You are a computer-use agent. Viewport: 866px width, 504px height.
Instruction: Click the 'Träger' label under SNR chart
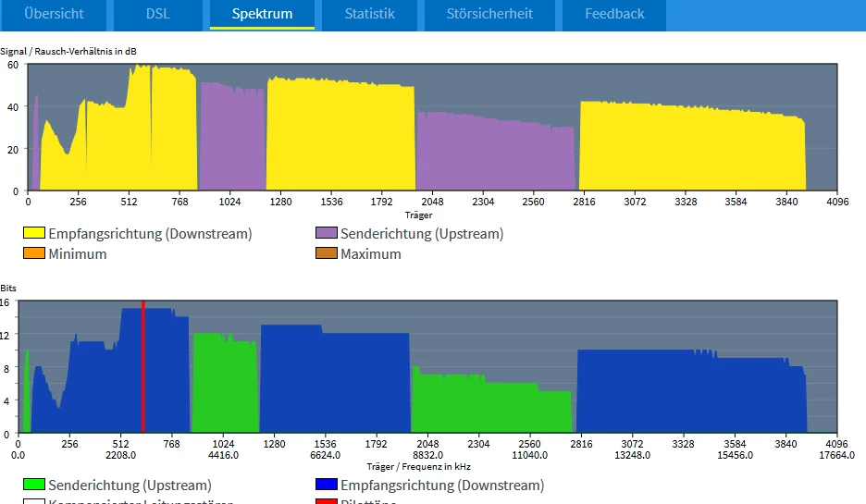(x=418, y=215)
